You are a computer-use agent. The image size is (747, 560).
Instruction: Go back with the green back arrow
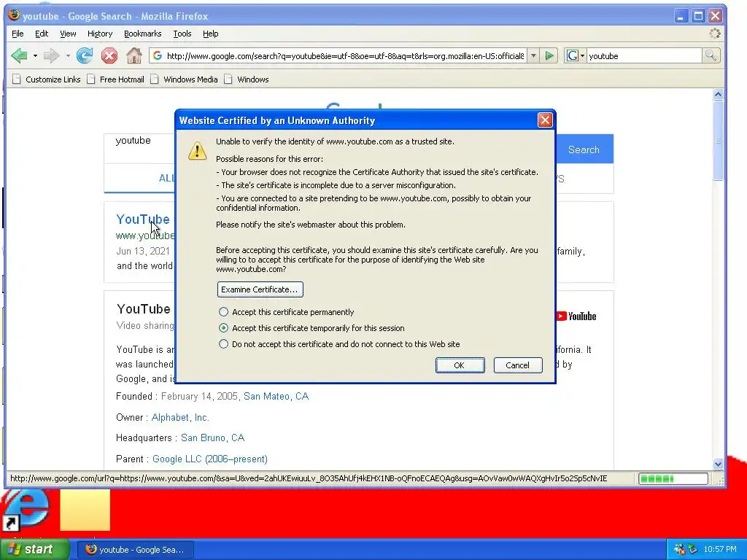[19, 55]
